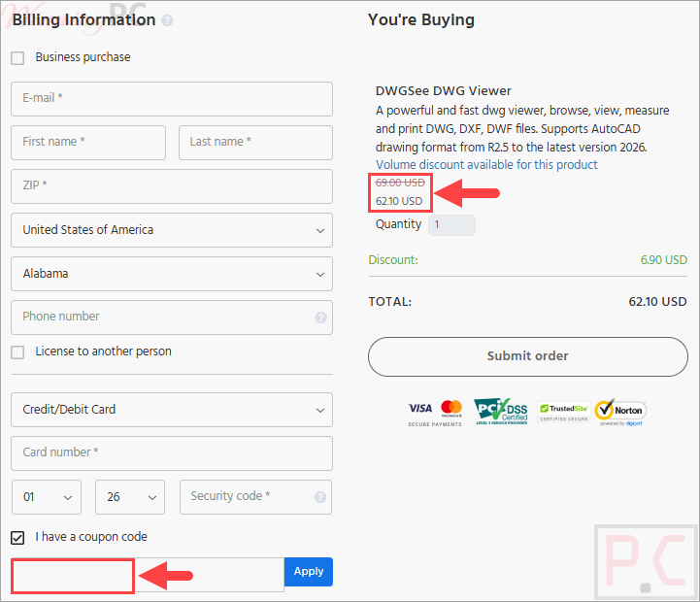The height and width of the screenshot is (602, 700).
Task: Click the Visa secure payments logo
Action: [x=420, y=408]
